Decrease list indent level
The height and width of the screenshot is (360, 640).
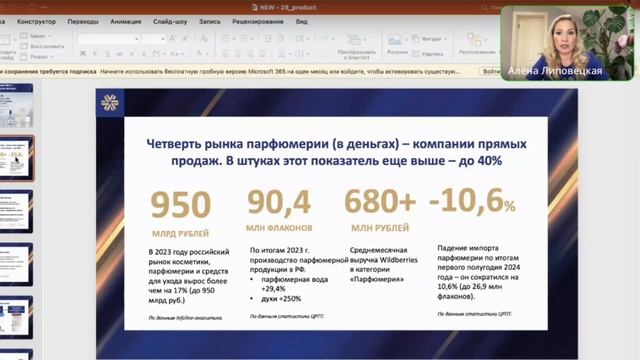pyautogui.click(x=268, y=39)
